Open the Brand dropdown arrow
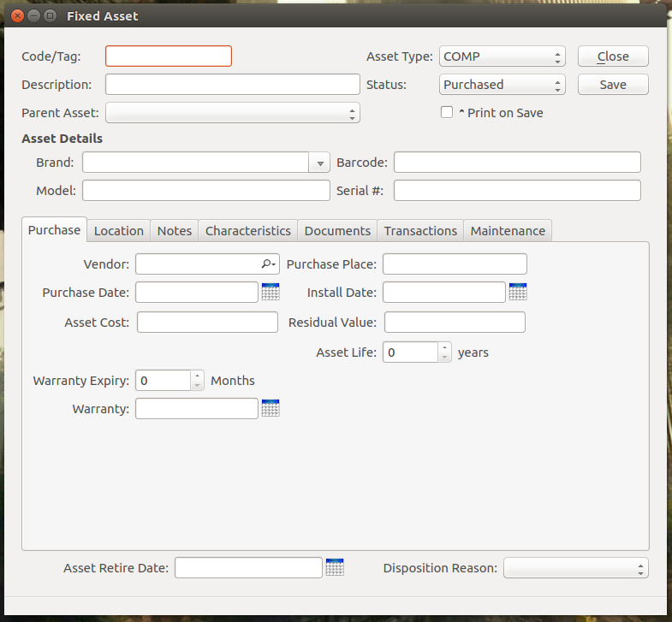The height and width of the screenshot is (622, 672). pos(320,163)
